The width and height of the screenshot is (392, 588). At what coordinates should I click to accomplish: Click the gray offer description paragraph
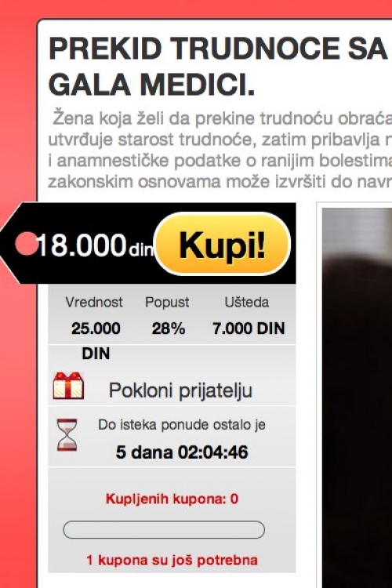[x=220, y=150]
